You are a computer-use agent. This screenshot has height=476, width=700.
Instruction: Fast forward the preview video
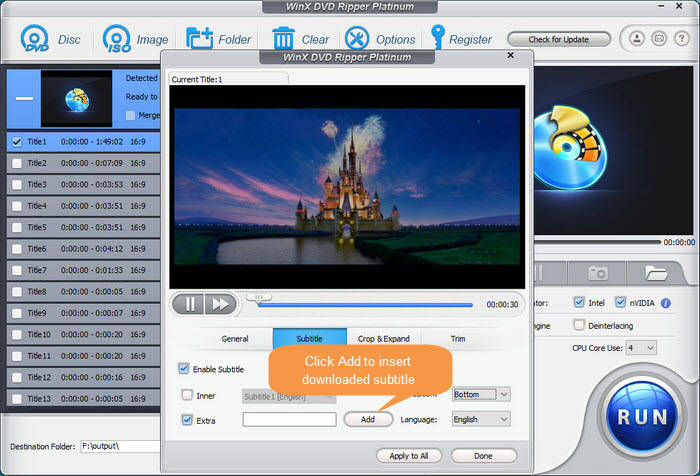pos(220,304)
